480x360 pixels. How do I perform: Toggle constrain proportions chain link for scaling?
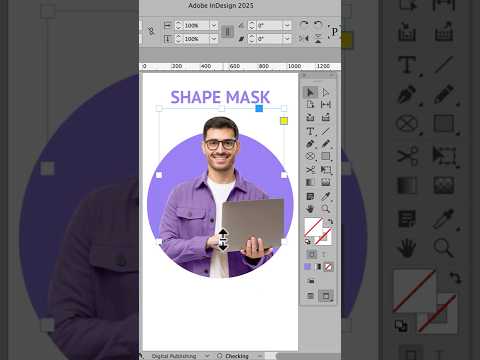151,31
